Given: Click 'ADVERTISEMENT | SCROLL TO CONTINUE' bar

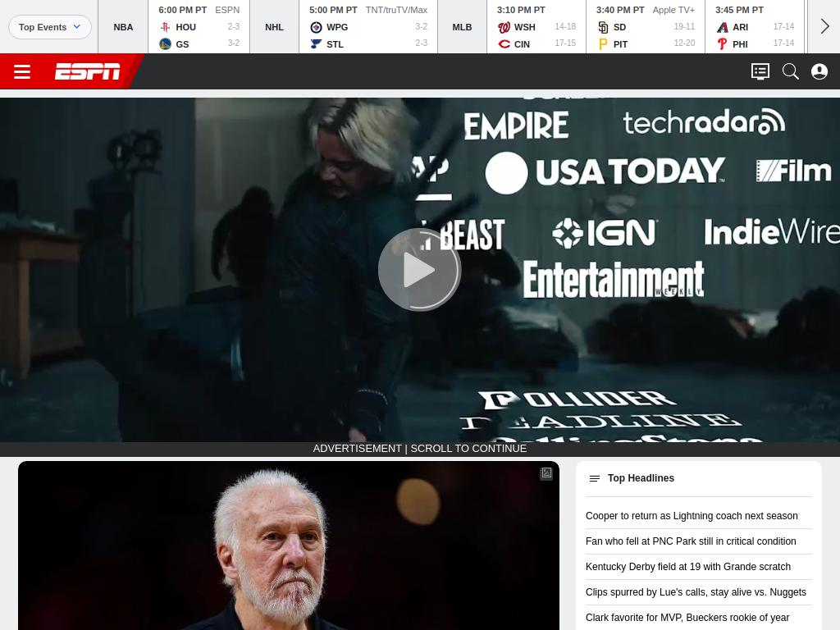Looking at the screenshot, I should click(x=420, y=449).
